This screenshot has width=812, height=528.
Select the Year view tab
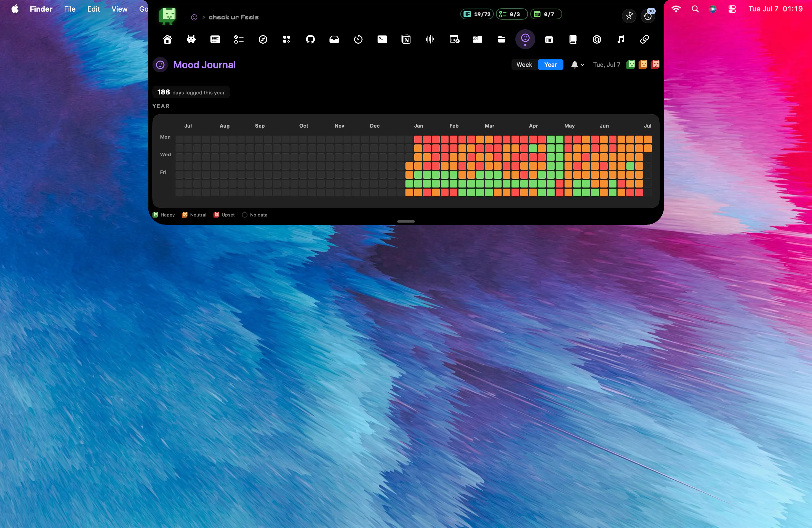pos(550,64)
